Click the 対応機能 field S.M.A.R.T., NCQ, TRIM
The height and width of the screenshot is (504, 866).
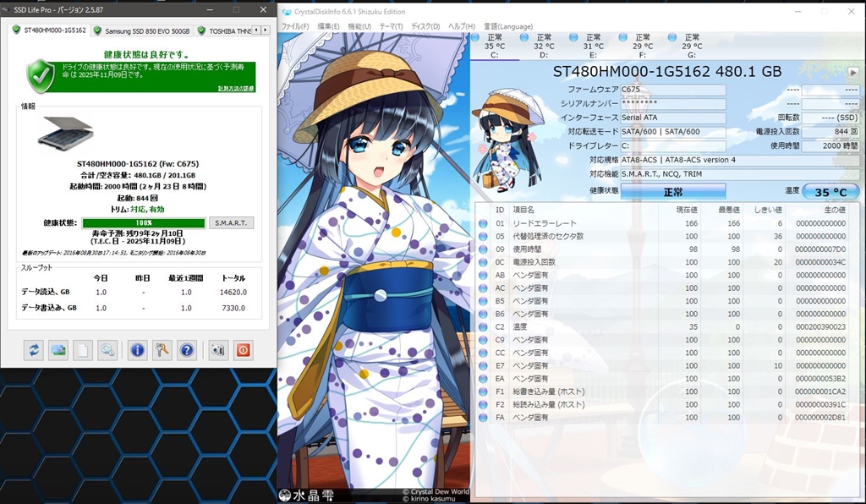click(739, 174)
